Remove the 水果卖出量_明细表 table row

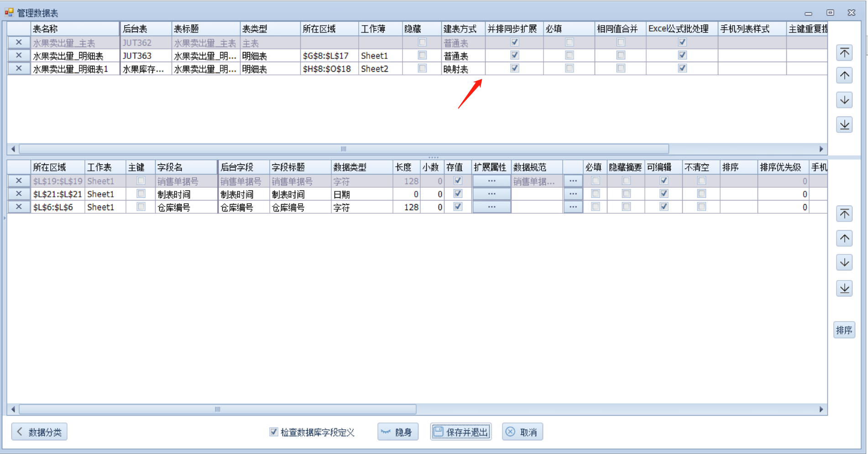[19, 55]
